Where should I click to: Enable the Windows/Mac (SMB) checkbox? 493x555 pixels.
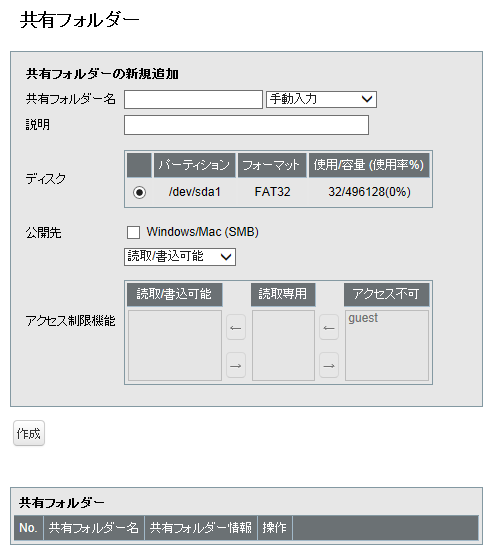click(x=133, y=232)
